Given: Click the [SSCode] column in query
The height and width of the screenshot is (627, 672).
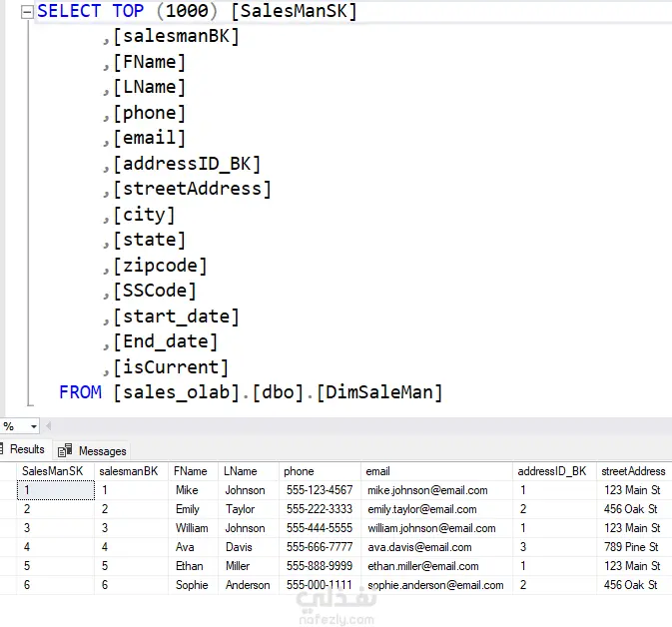Looking at the screenshot, I should (x=155, y=291).
